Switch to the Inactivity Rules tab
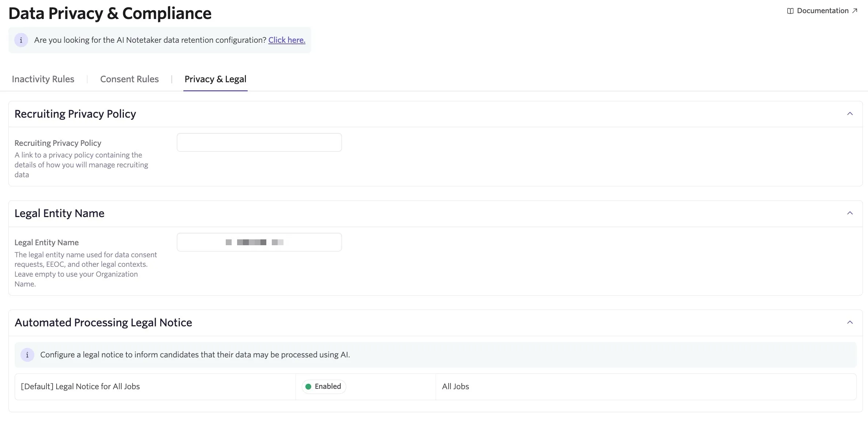The width and height of the screenshot is (868, 421). (43, 79)
